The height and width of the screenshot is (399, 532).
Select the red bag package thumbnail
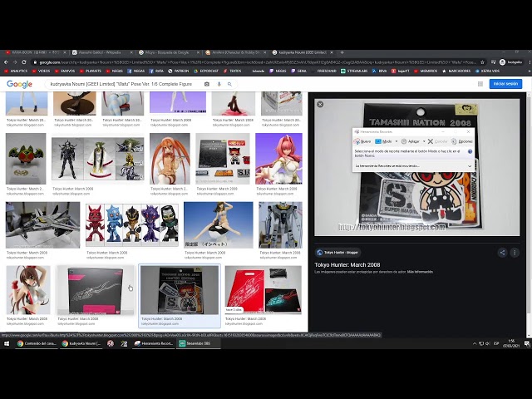(x=264, y=290)
